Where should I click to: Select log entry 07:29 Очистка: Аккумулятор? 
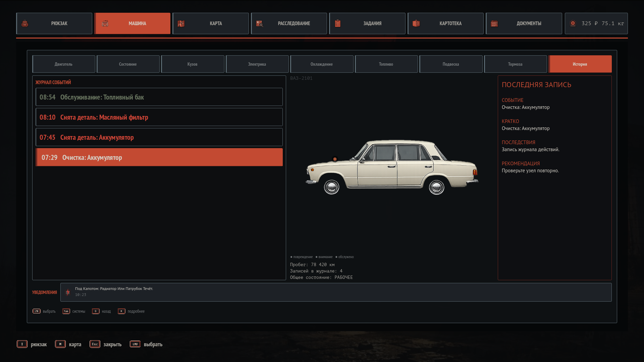[x=159, y=158]
